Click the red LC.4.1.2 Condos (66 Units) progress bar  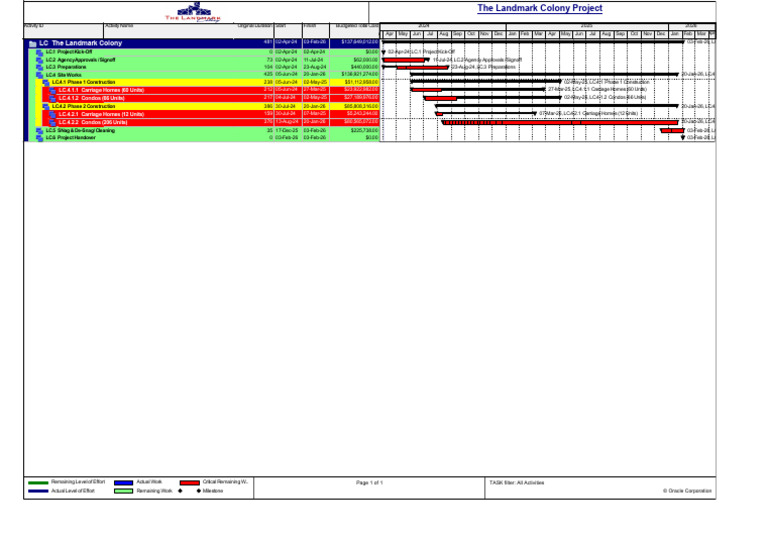[x=441, y=98]
